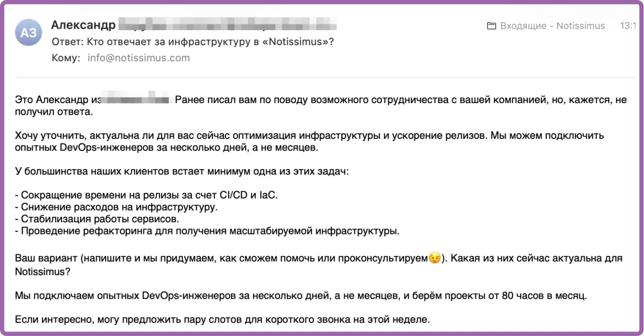This screenshot has width=644, height=336.
Task: Click the folder icon beside Входящие
Action: coord(492,26)
